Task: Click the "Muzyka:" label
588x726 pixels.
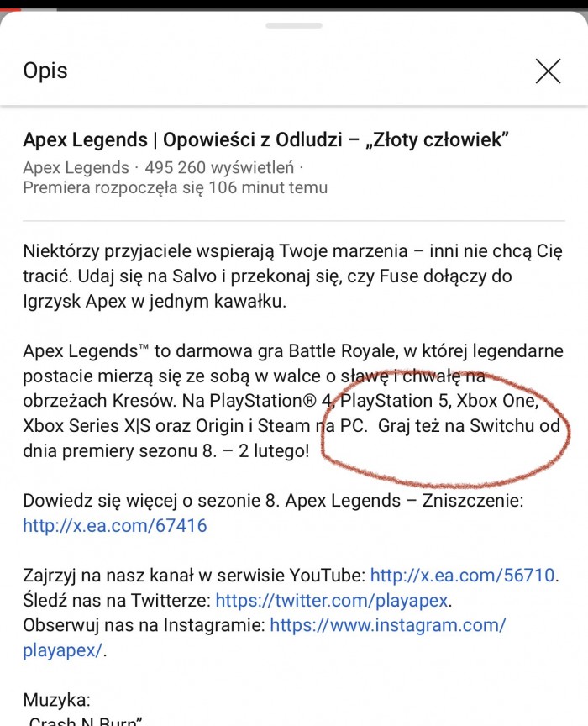Action: 55,700
